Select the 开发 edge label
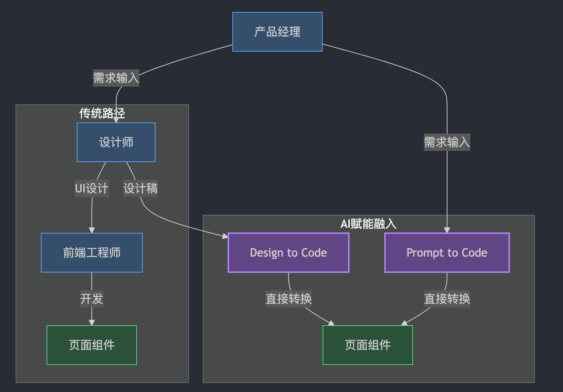The image size is (563, 392). 92,299
